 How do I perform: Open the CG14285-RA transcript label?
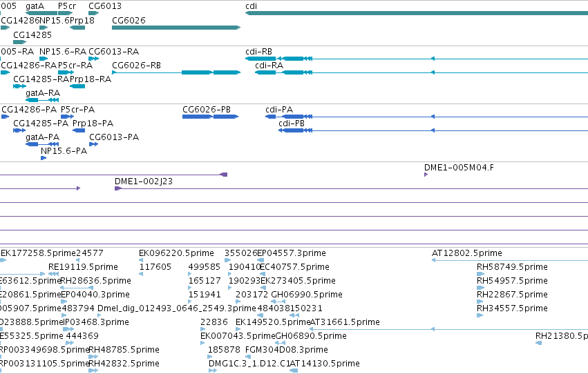41,79
